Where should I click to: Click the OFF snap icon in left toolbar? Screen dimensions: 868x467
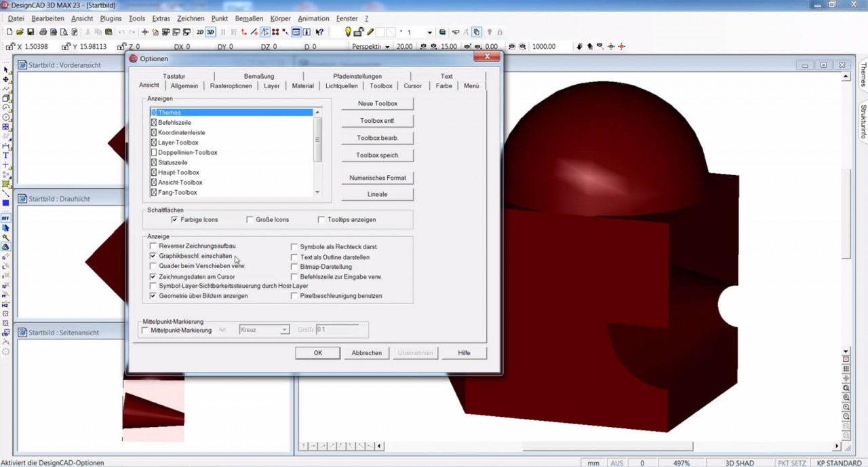pos(5,219)
